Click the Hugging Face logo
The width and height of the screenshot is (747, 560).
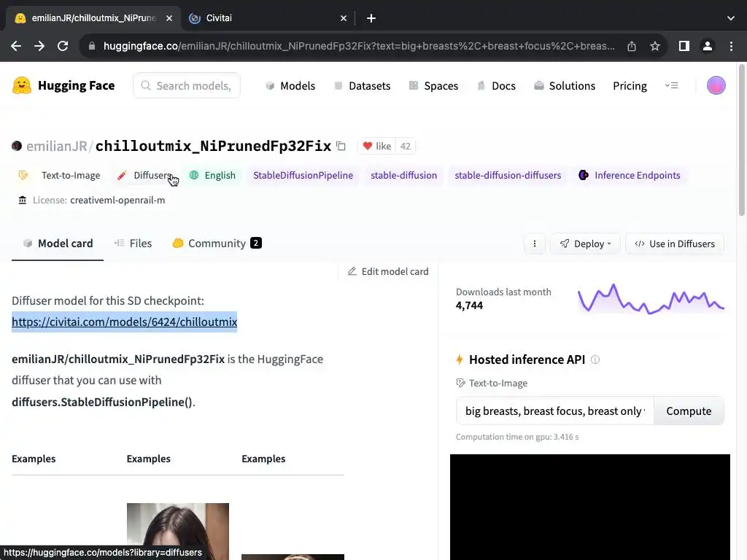pyautogui.click(x=63, y=86)
